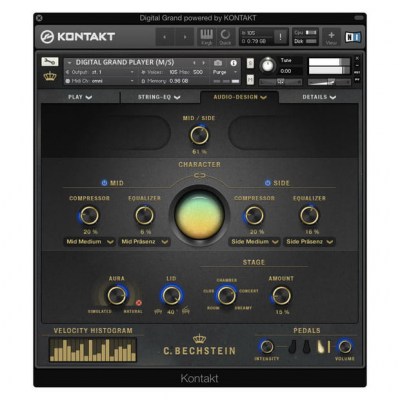Open the Side Präsenz equalizer dropdown
Image resolution: width=400 pixels, height=400 pixels.
point(309,242)
